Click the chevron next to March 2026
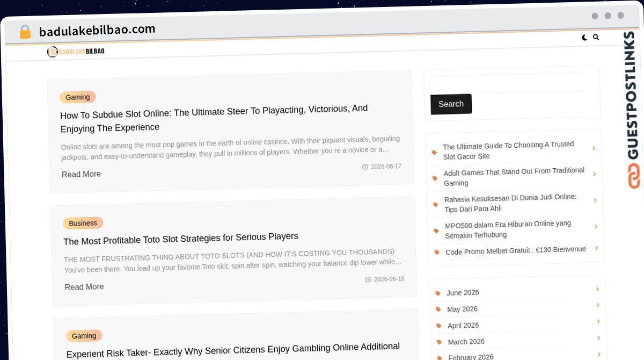The height and width of the screenshot is (360, 644). tap(599, 338)
